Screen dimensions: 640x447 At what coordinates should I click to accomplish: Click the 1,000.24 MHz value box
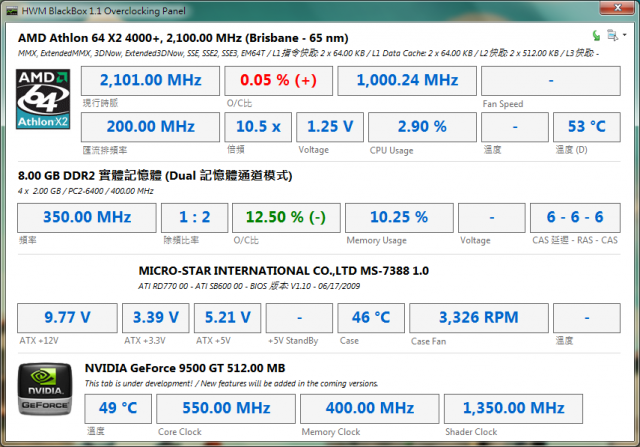[x=407, y=80]
